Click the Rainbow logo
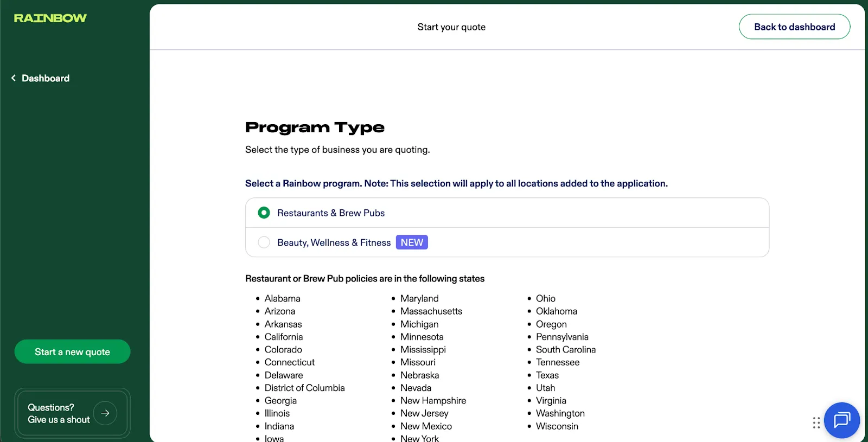Image resolution: width=868 pixels, height=442 pixels. (50, 18)
